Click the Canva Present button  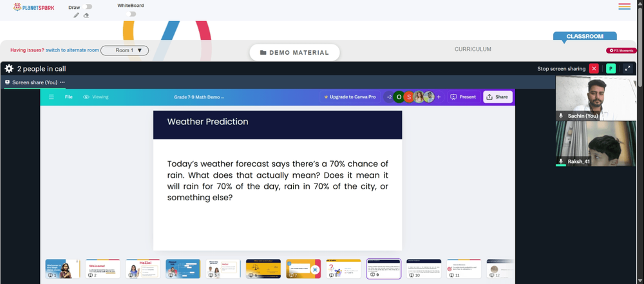pyautogui.click(x=463, y=97)
